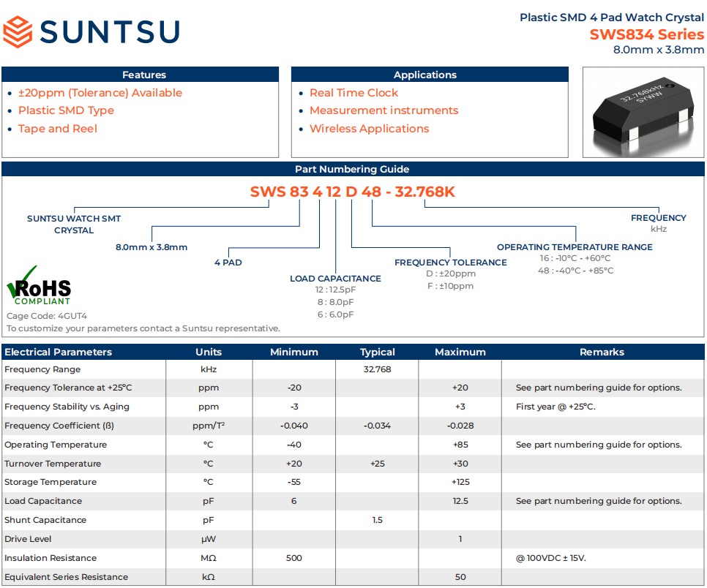The height and width of the screenshot is (588, 707).
Task: Click the 'Typical' column header
Action: pos(378,352)
